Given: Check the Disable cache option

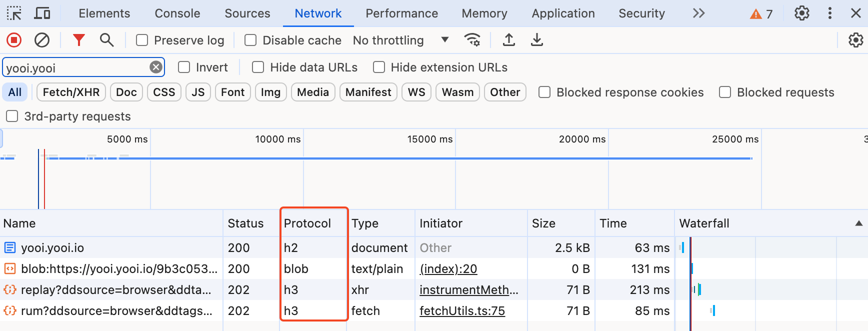Looking at the screenshot, I should pos(250,40).
